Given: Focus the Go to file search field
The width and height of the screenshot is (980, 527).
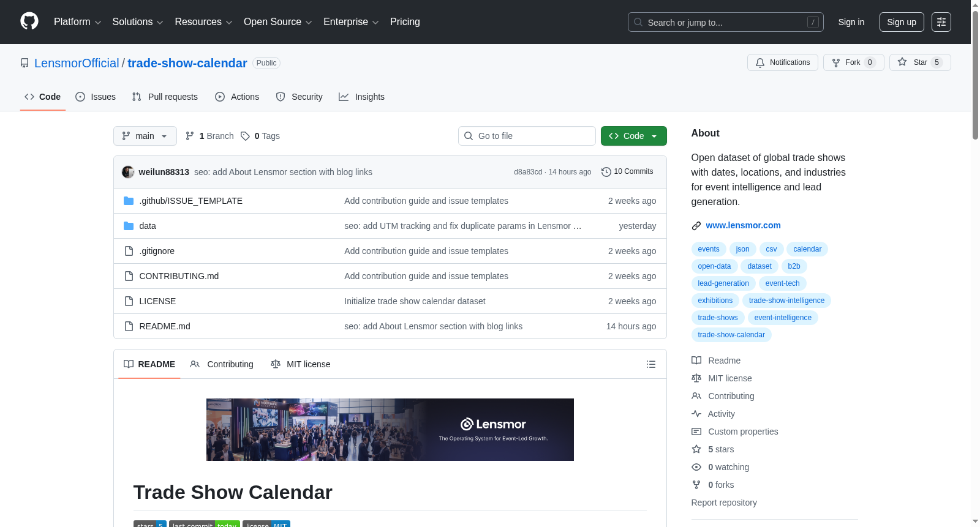Looking at the screenshot, I should tap(527, 136).
